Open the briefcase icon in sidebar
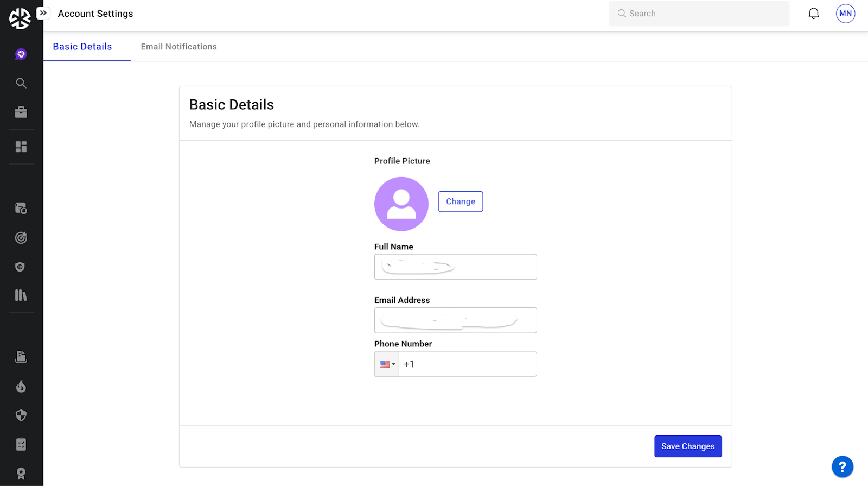The image size is (868, 486). 21,112
